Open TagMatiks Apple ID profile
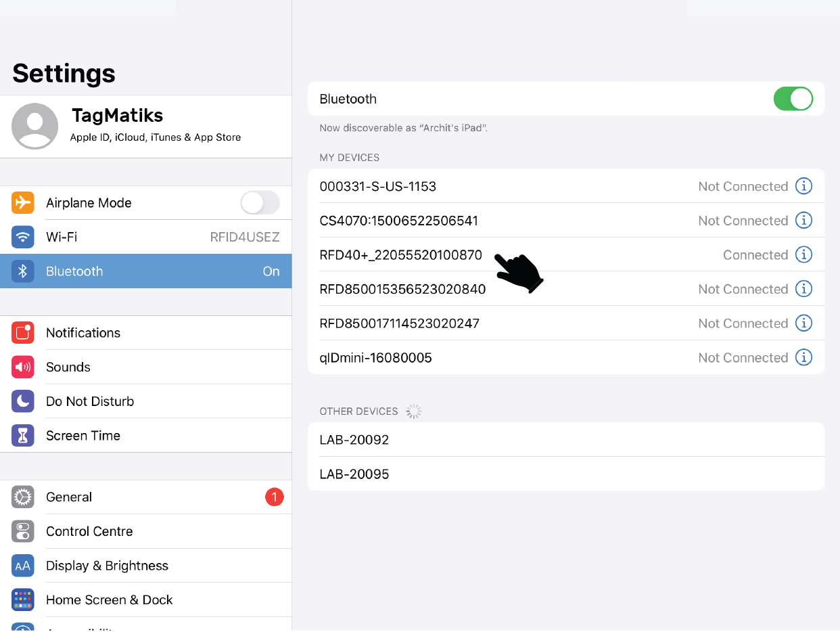The height and width of the screenshot is (632, 840). point(145,127)
